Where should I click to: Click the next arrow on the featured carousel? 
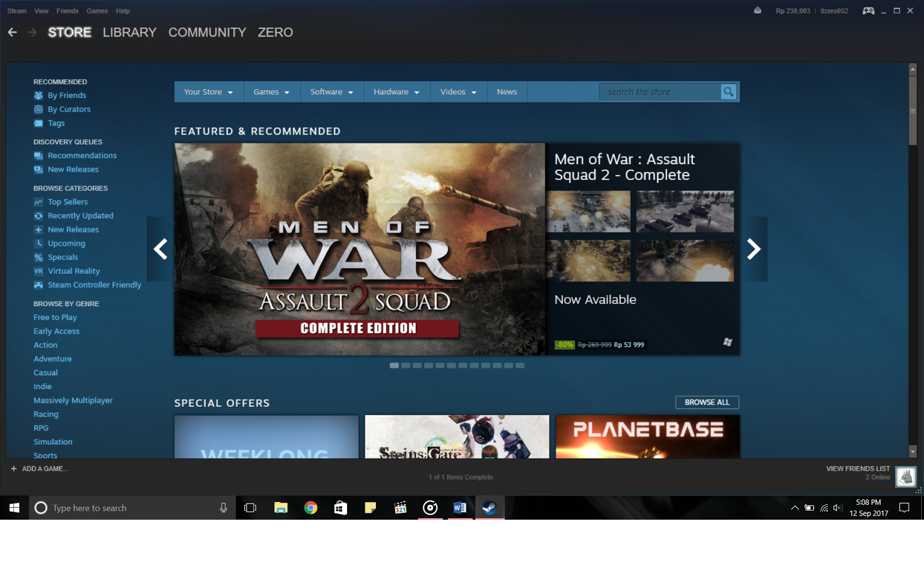pyautogui.click(x=754, y=249)
